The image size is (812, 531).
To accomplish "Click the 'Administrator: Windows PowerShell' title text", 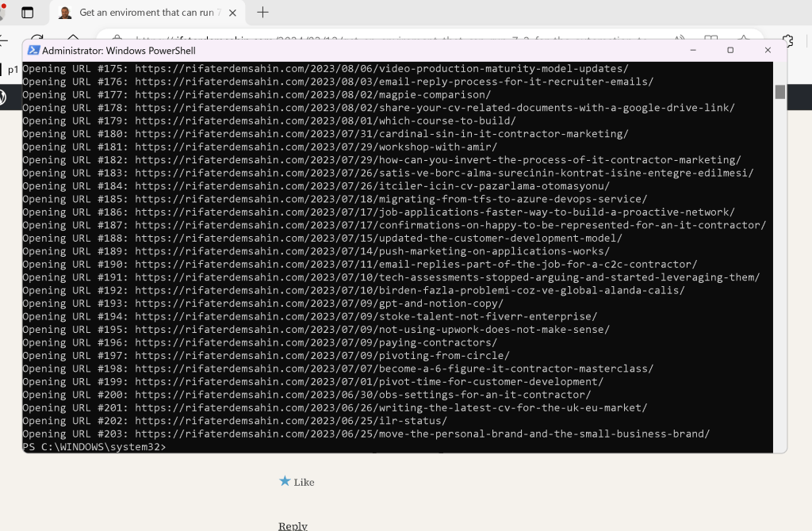I will point(119,51).
